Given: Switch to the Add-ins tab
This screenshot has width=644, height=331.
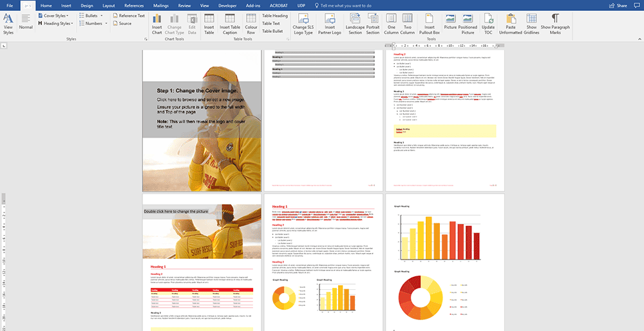Looking at the screenshot, I should click(252, 6).
